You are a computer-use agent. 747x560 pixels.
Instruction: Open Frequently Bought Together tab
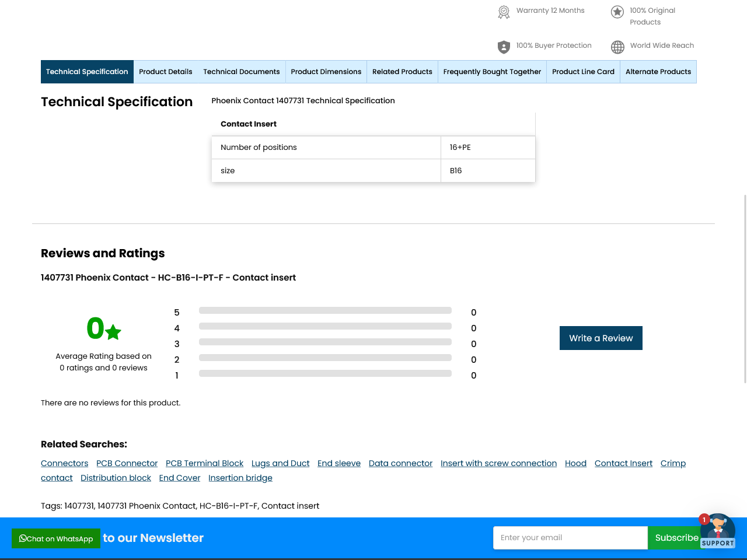pyautogui.click(x=492, y=72)
